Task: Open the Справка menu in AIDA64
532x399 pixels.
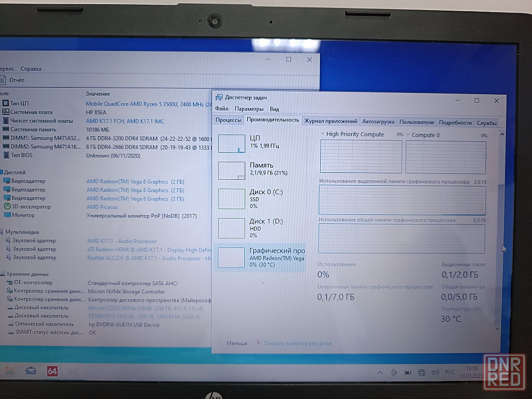Action: (31, 69)
